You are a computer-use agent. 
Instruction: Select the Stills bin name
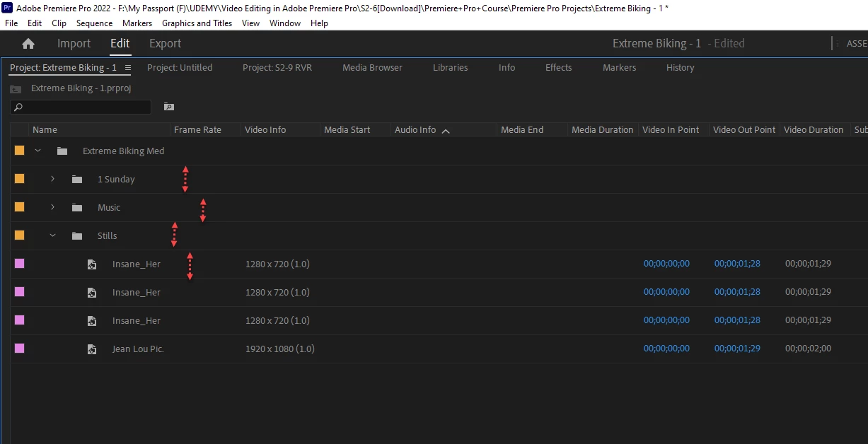click(108, 236)
